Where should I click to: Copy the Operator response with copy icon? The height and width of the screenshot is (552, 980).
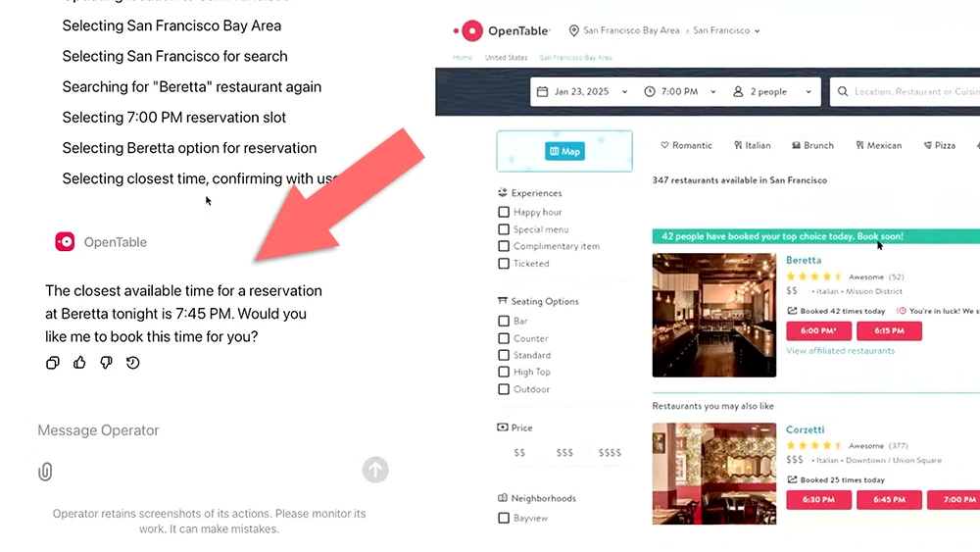53,363
